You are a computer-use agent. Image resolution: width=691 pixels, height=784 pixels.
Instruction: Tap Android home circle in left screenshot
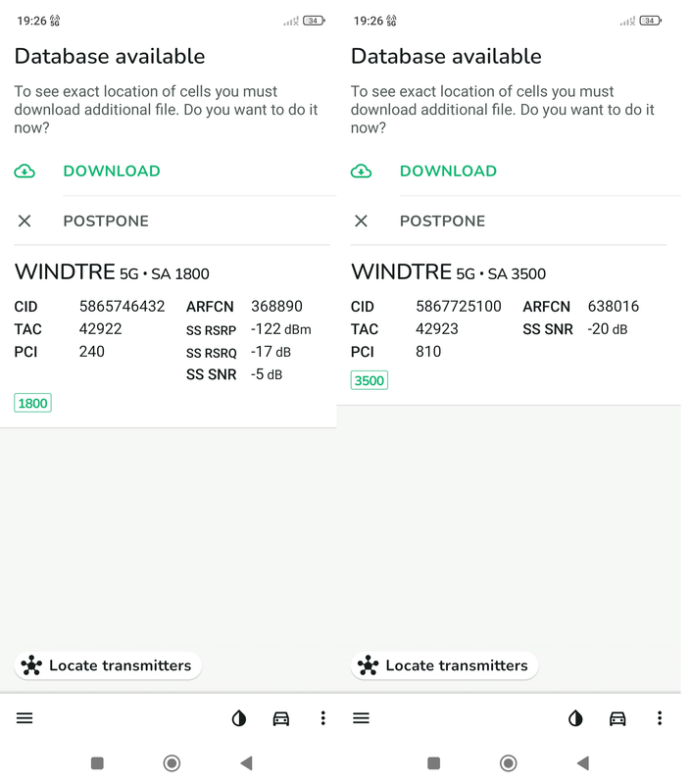(172, 763)
